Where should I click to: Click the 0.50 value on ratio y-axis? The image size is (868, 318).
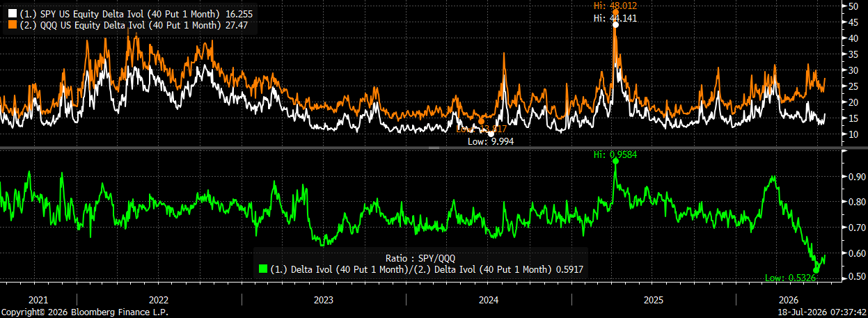[x=856, y=277]
